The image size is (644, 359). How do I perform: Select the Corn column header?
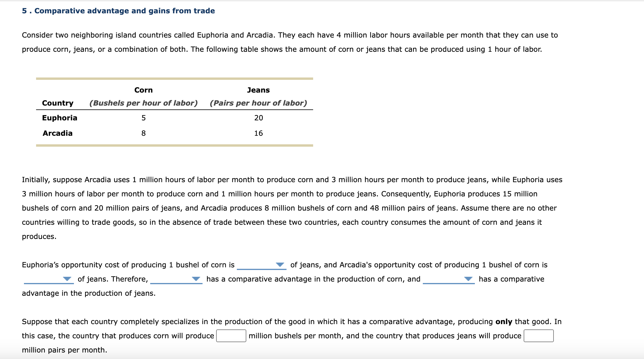143,90
